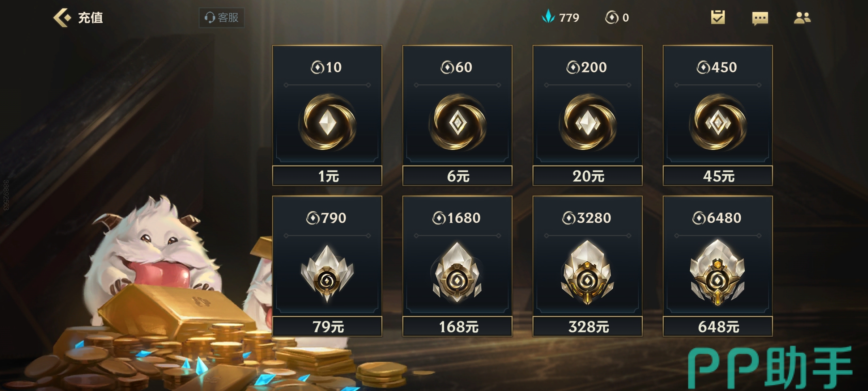This screenshot has width=868, height=391.
Task: Select the 10 coins pack icon
Action: (327, 122)
